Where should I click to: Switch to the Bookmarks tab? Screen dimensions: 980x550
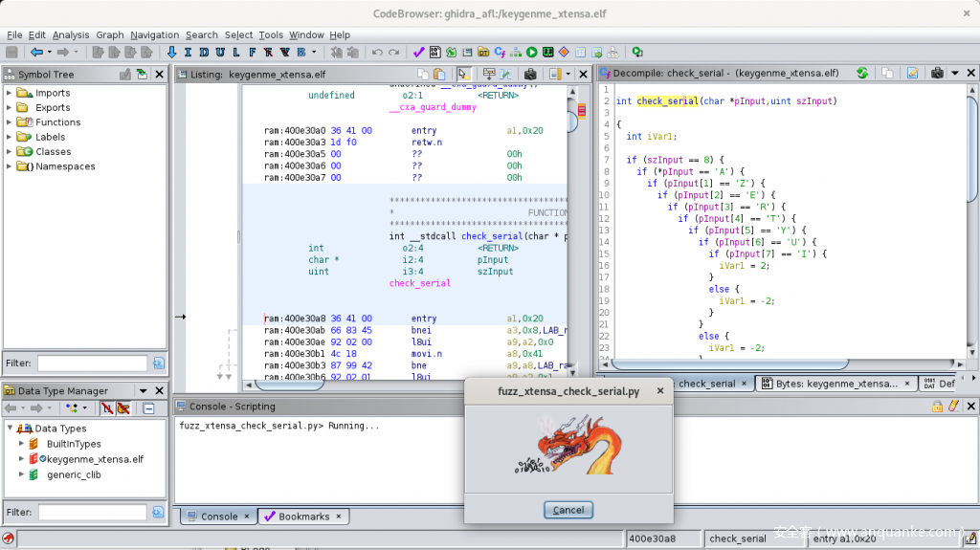pyautogui.click(x=303, y=517)
